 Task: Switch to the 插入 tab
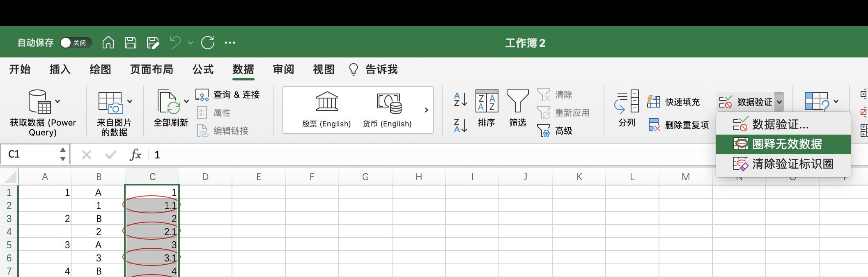[60, 69]
